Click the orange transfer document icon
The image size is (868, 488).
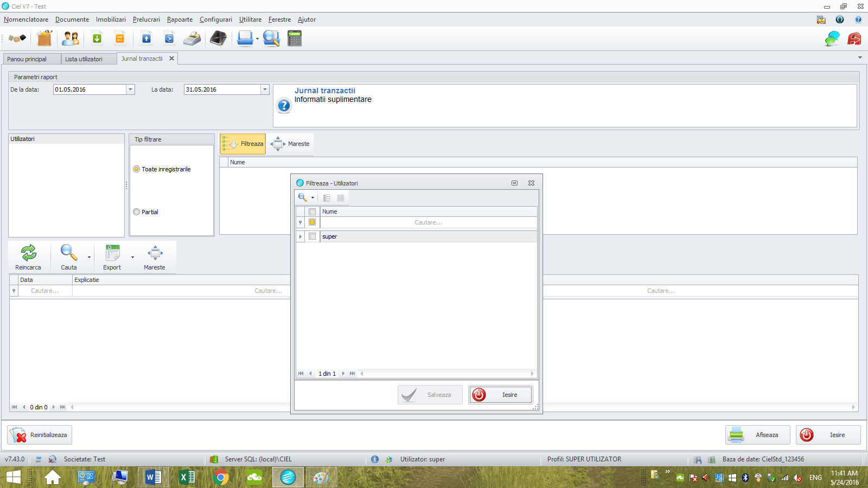120,38
